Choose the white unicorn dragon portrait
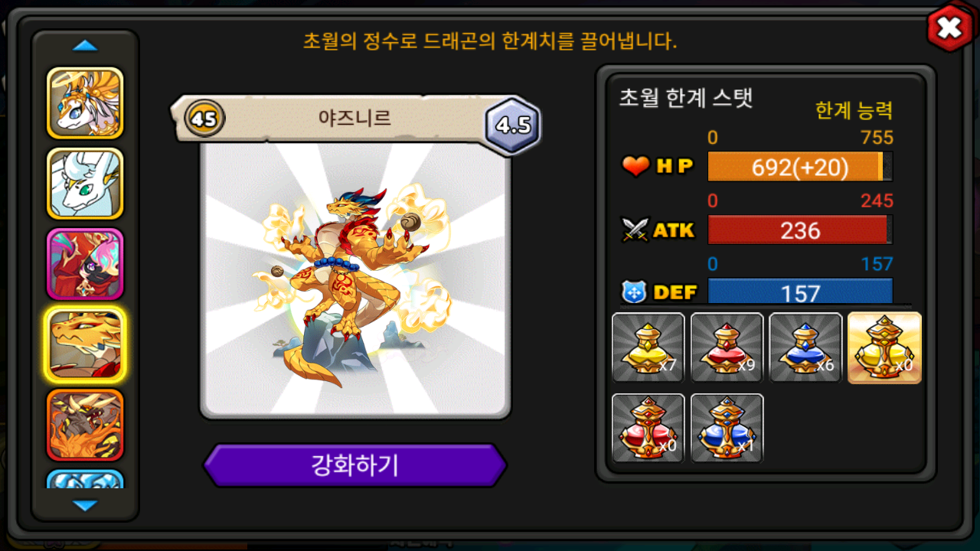The width and height of the screenshot is (980, 551). coord(85,103)
